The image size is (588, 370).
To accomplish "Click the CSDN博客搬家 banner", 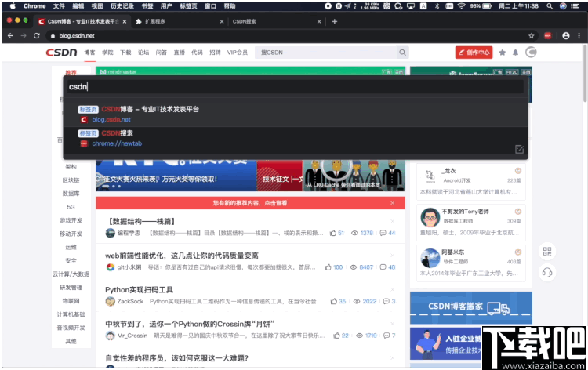I will (x=471, y=307).
